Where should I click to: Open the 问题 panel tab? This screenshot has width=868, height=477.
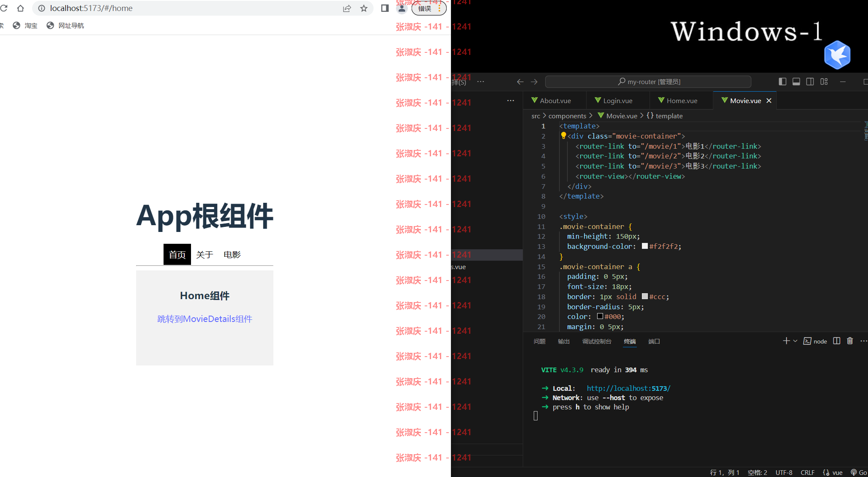coord(540,341)
